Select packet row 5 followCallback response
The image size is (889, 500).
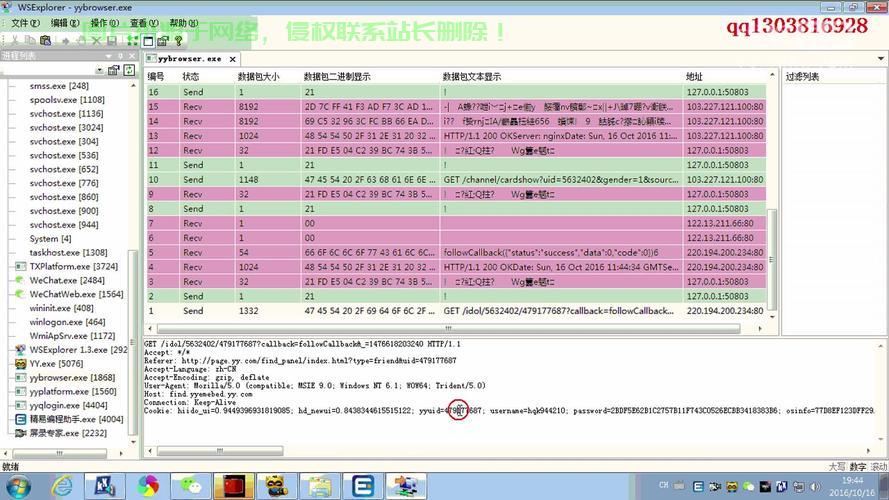(x=456, y=252)
